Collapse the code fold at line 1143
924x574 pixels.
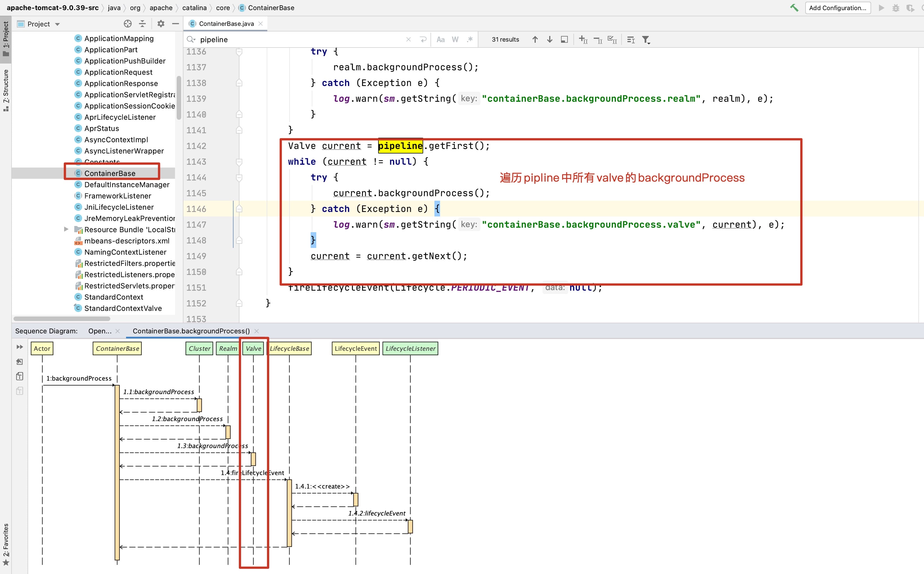click(x=239, y=162)
